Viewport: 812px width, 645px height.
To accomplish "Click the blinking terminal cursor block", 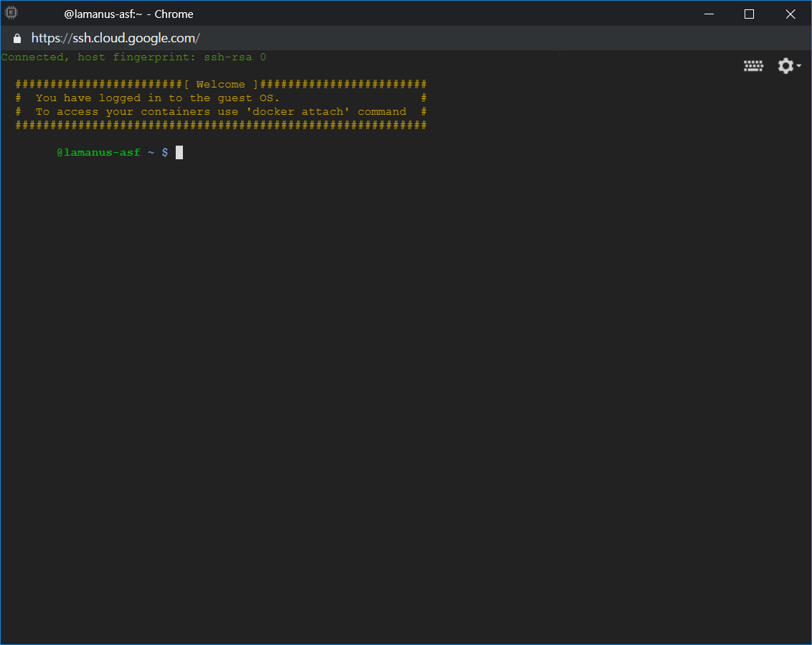I will pos(179,152).
